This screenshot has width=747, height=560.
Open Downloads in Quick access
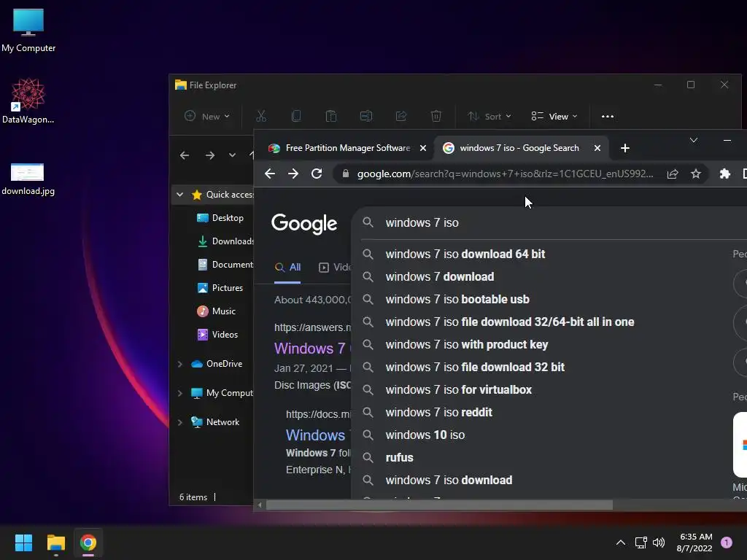pos(225,241)
